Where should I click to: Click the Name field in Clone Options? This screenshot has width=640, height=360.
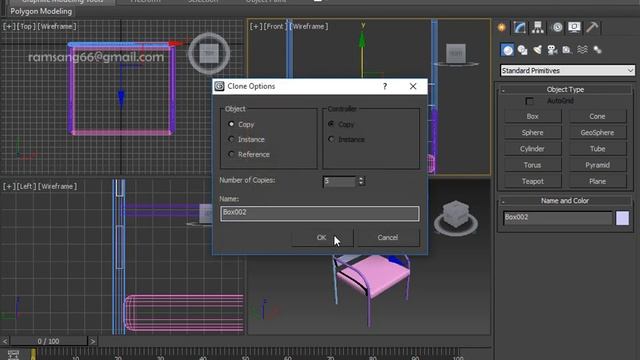click(320, 213)
